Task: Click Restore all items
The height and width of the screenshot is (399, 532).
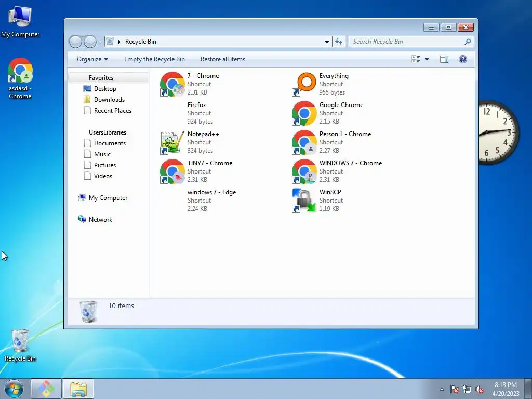Action: [222, 59]
